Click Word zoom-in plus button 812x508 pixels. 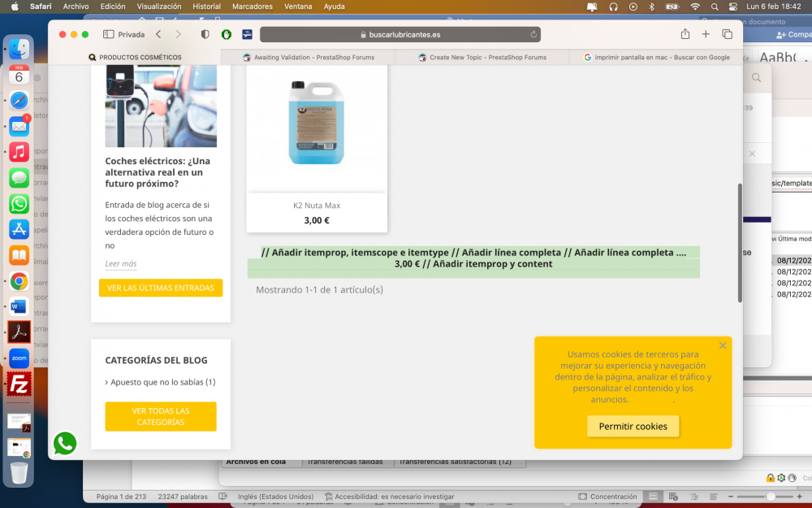pyautogui.click(x=800, y=497)
